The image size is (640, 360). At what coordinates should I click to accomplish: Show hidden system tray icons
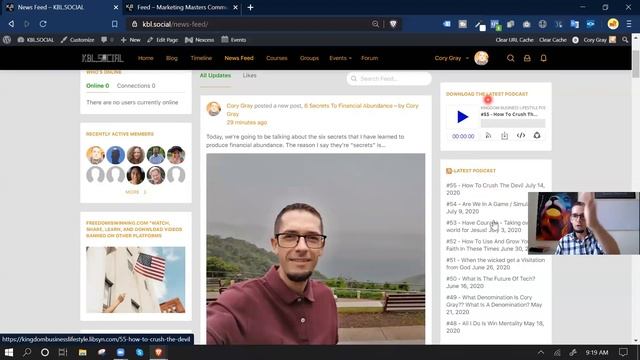(540, 352)
